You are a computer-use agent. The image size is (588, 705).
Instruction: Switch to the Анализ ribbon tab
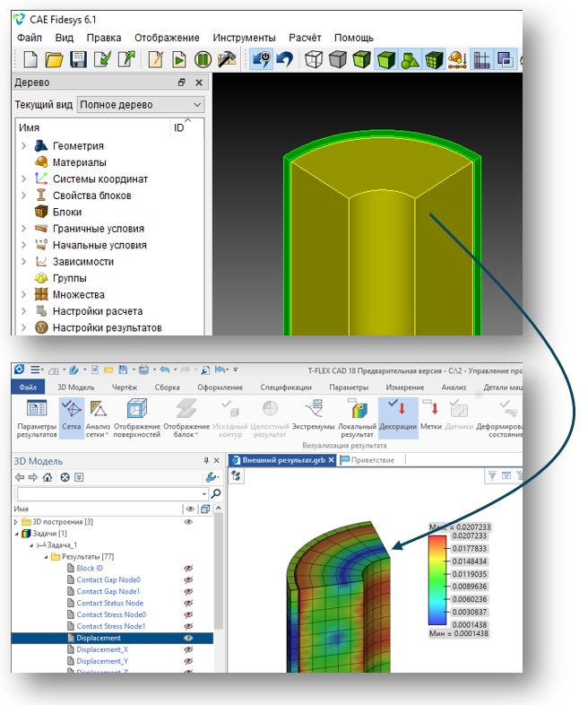click(454, 387)
